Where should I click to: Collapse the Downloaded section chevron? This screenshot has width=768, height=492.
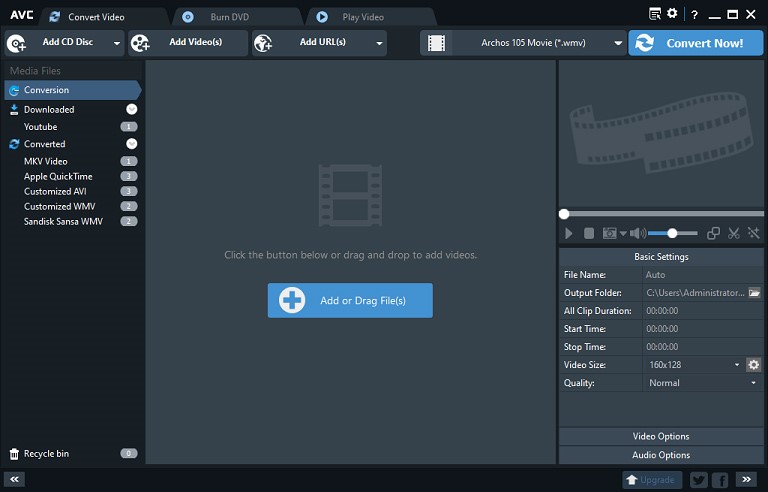tap(132, 109)
